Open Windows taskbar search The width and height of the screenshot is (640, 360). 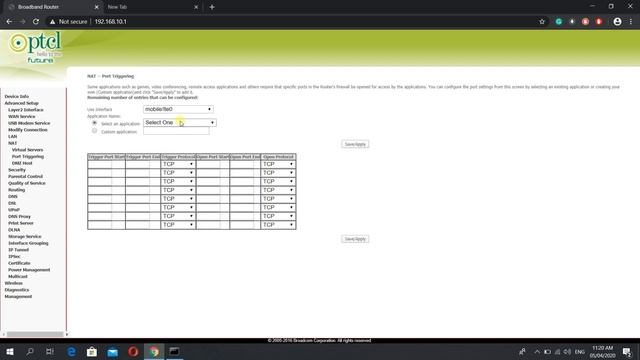[x=30, y=351]
